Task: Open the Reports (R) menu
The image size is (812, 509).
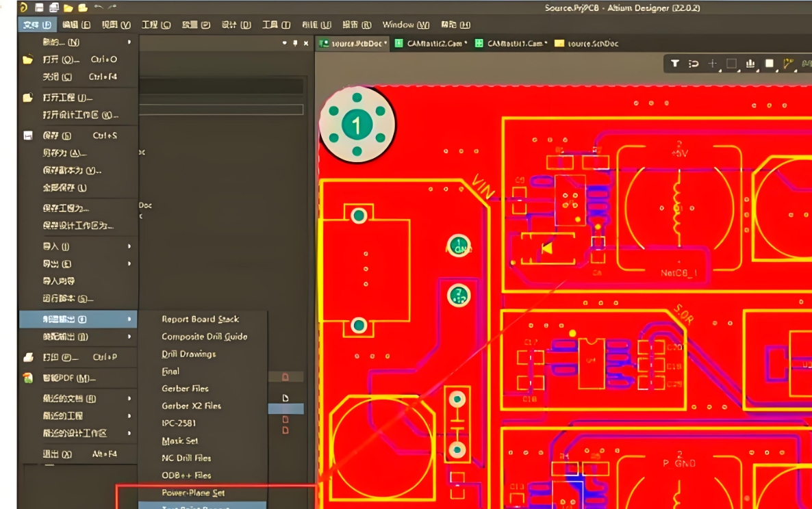Action: click(357, 25)
